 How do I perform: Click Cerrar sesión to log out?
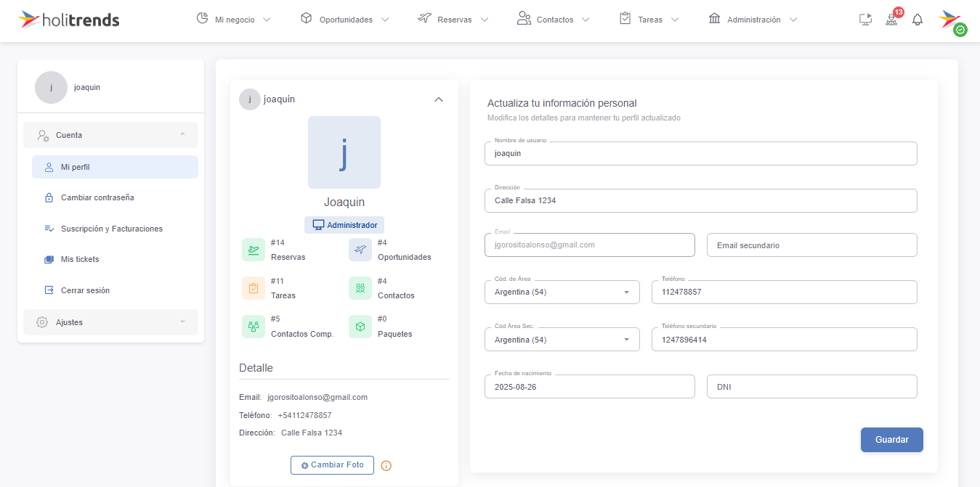click(x=115, y=290)
